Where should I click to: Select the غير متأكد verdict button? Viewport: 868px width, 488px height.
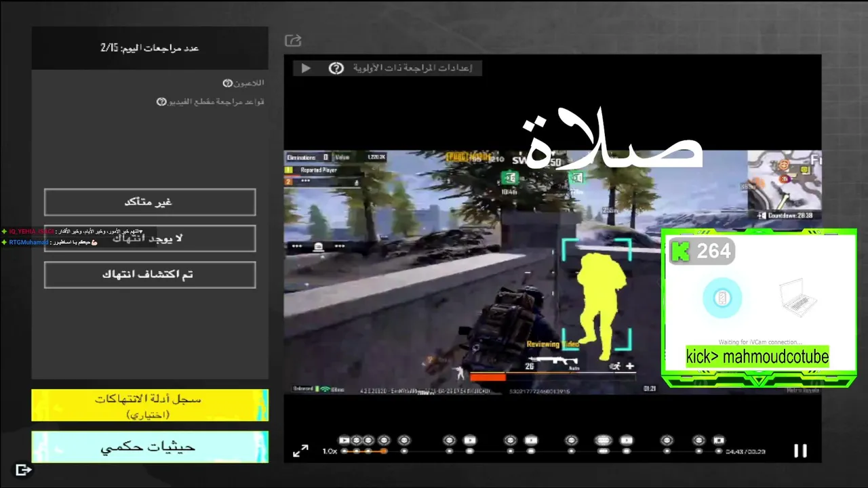pyautogui.click(x=150, y=202)
